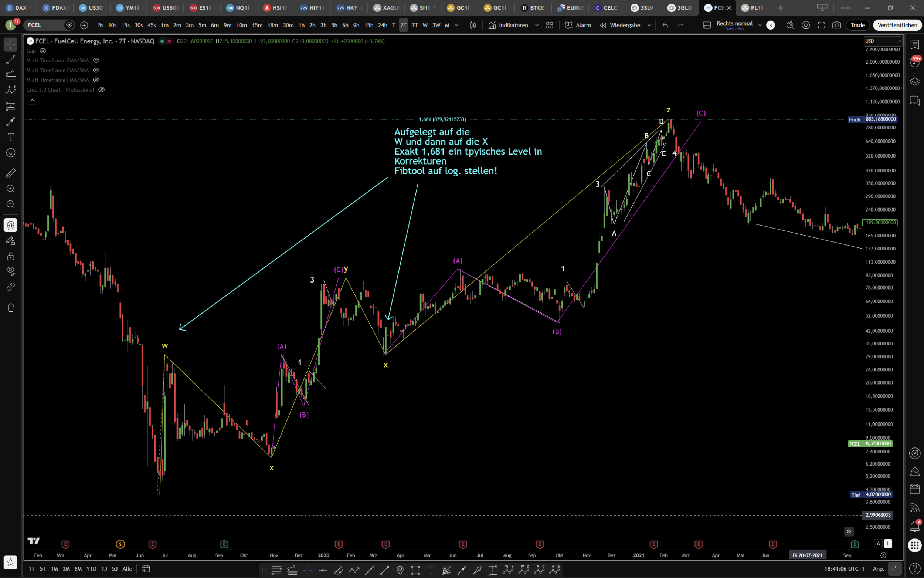Switch price scale to logarithmic L
The height and width of the screenshot is (578, 924).
pyautogui.click(x=888, y=543)
